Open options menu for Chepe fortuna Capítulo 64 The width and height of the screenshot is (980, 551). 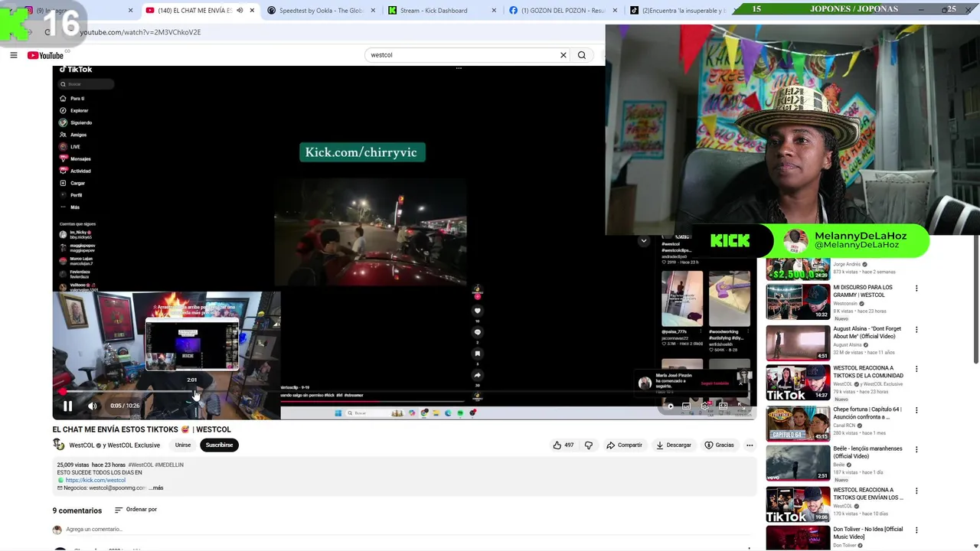pos(916,410)
